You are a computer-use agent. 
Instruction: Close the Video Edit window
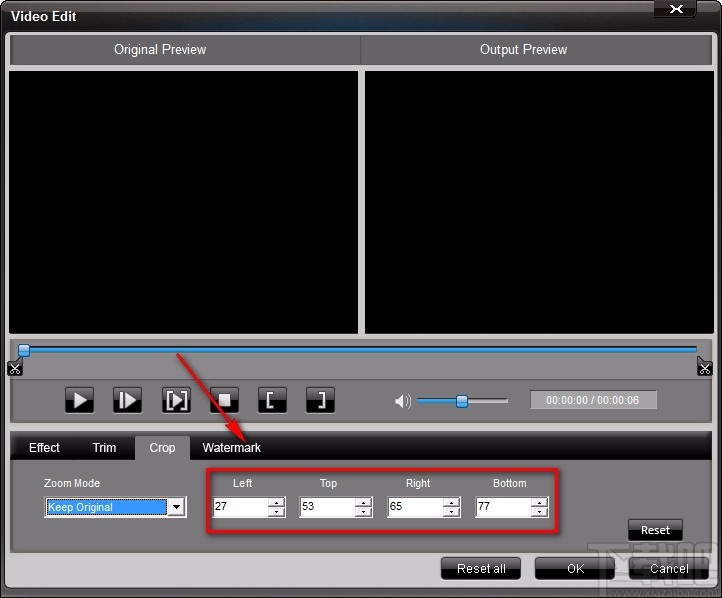tap(675, 9)
